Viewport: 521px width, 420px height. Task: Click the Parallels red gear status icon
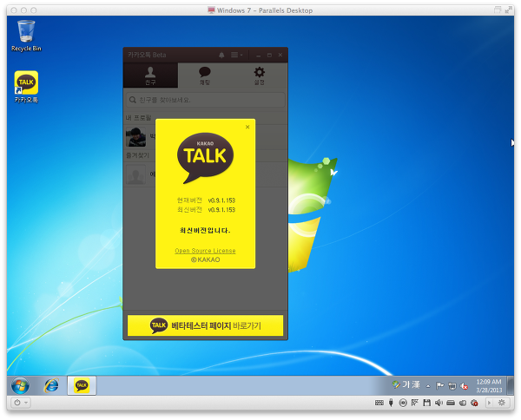coord(474,403)
